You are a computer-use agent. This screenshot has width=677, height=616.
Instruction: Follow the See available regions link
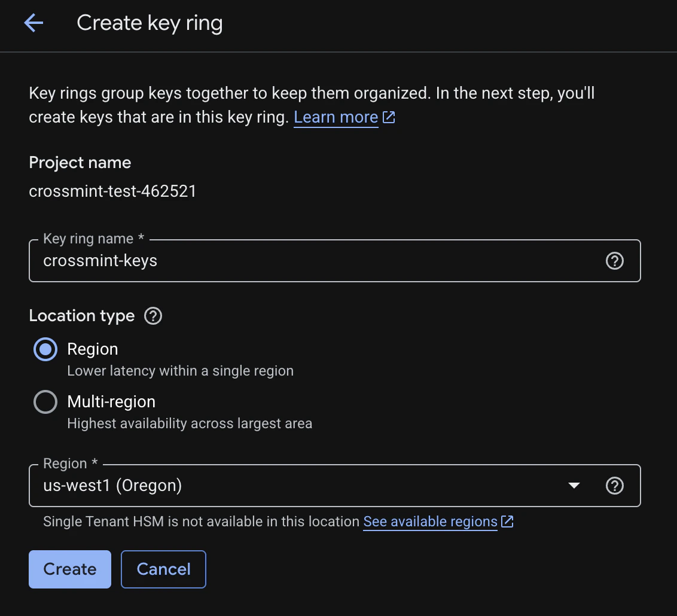[x=429, y=521]
